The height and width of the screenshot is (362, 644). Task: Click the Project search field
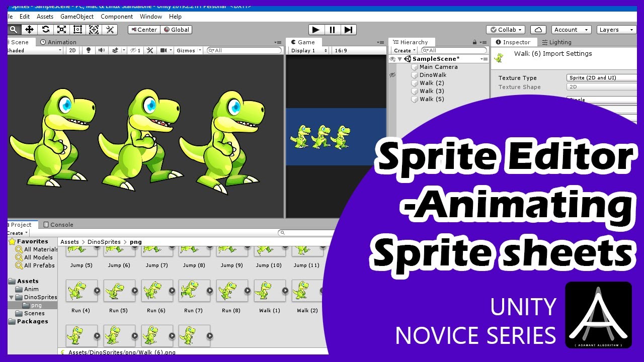(x=307, y=233)
